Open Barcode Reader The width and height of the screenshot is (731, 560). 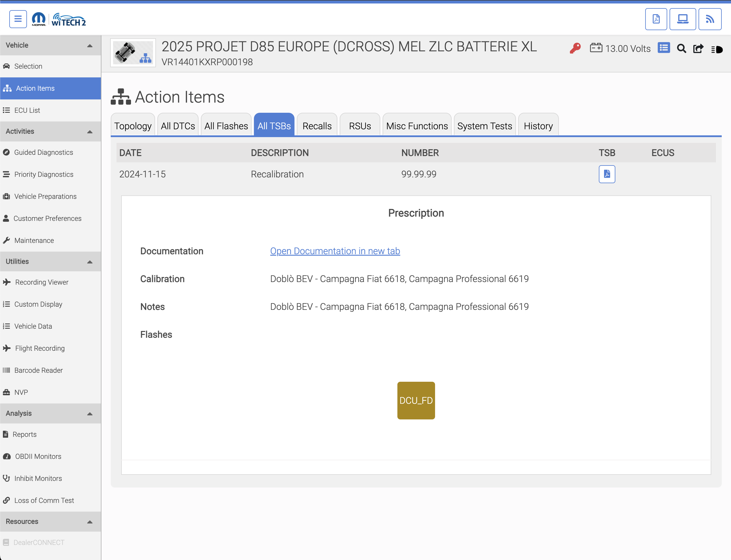coord(50,370)
